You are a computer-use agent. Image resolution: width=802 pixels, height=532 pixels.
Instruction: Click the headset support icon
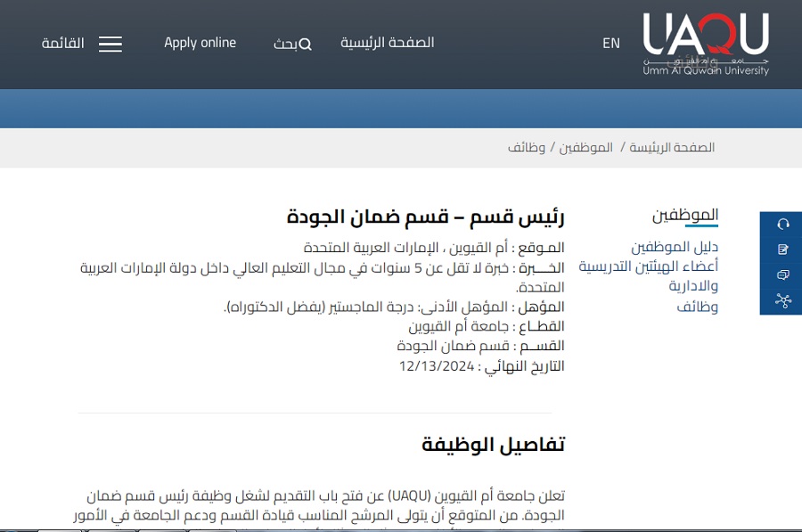783,224
